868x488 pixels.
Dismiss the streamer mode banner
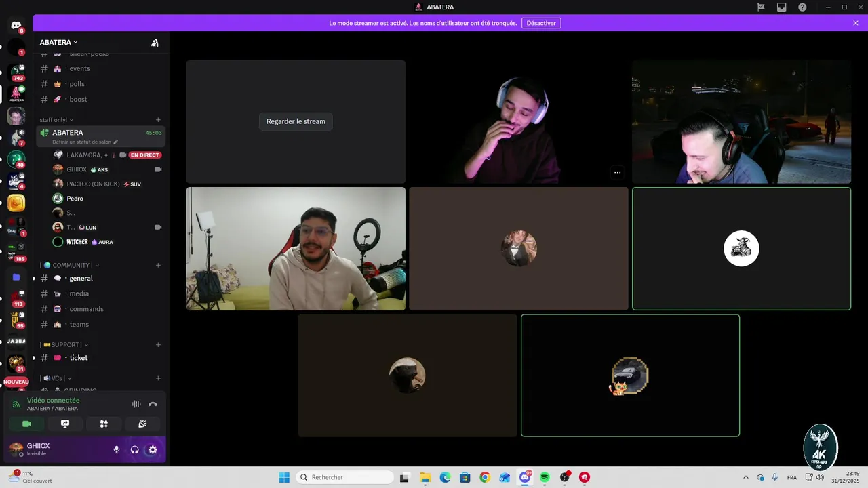856,23
